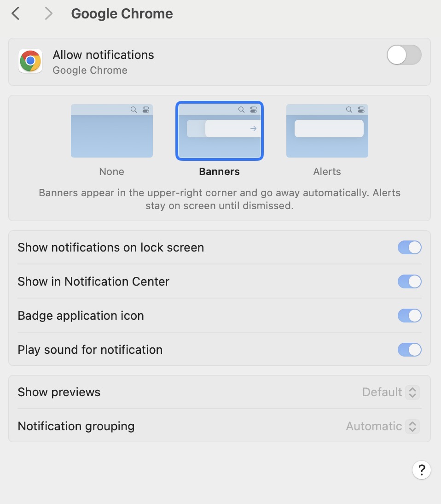The width and height of the screenshot is (441, 504).
Task: Toggle Show in Notification Center switch
Action: [410, 281]
